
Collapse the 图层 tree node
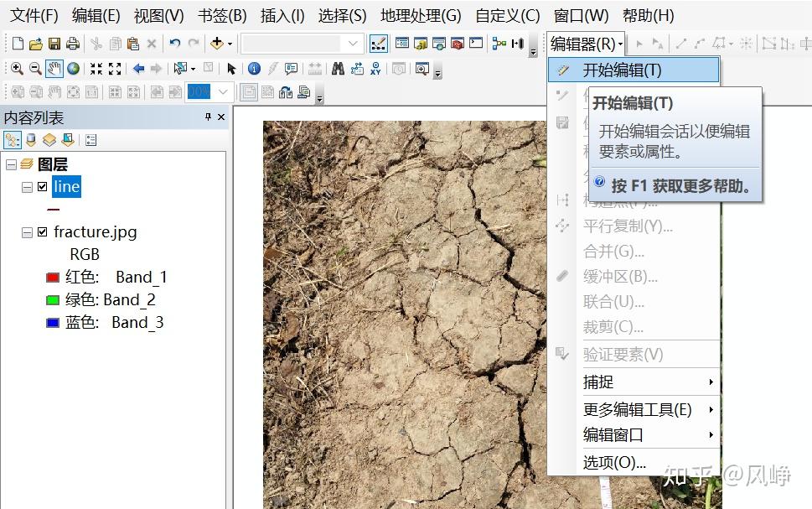9,164
